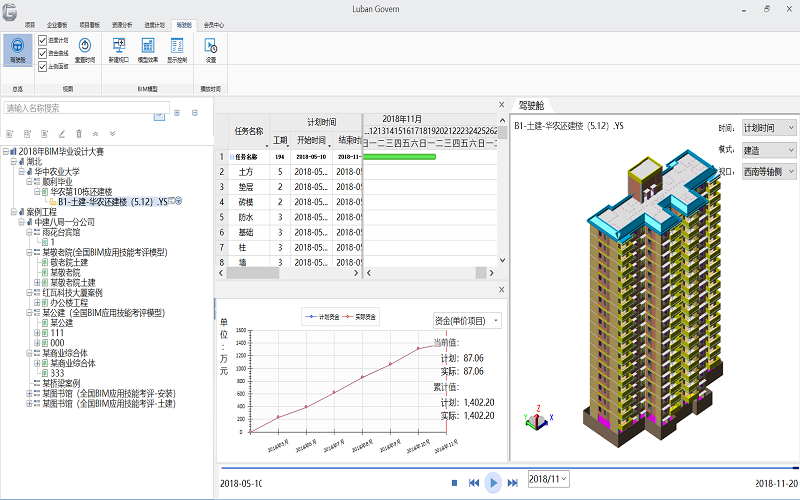Click the 开始时间 column header
The width and height of the screenshot is (800, 500).
pos(311,140)
